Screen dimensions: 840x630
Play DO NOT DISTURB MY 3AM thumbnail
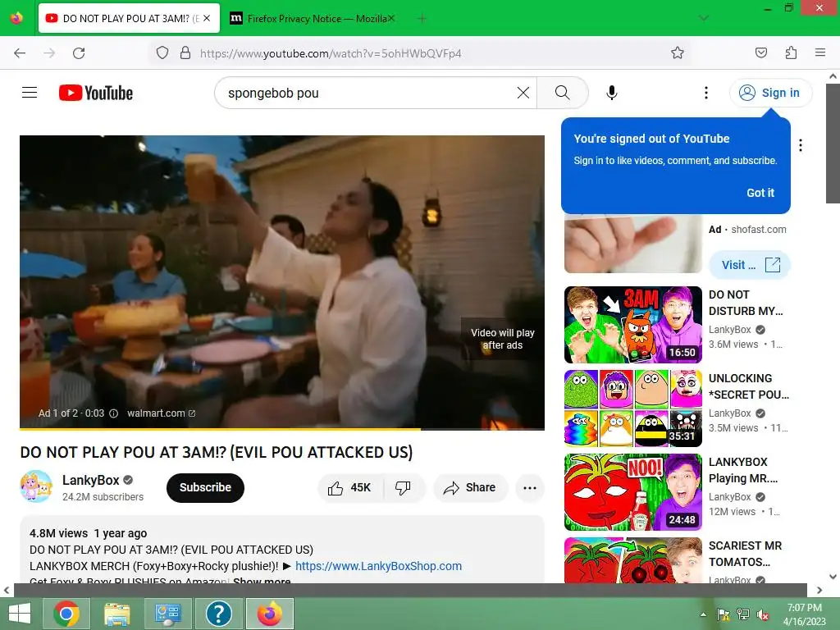click(x=632, y=325)
